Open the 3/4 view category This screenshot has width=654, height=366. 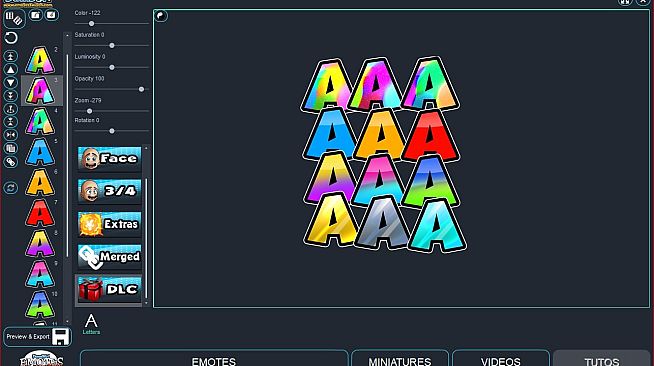109,191
